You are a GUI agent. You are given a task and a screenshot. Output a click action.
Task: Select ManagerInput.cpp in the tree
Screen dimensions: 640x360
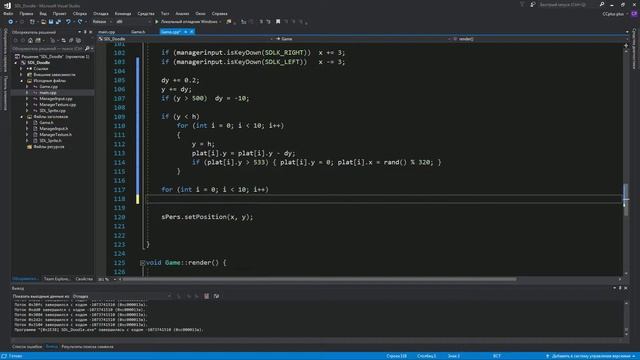(x=56, y=99)
